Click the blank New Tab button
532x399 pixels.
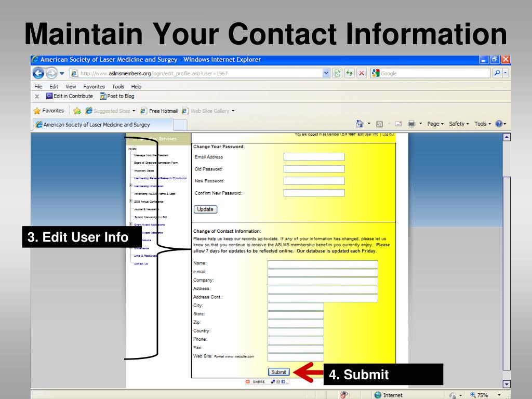coord(180,125)
